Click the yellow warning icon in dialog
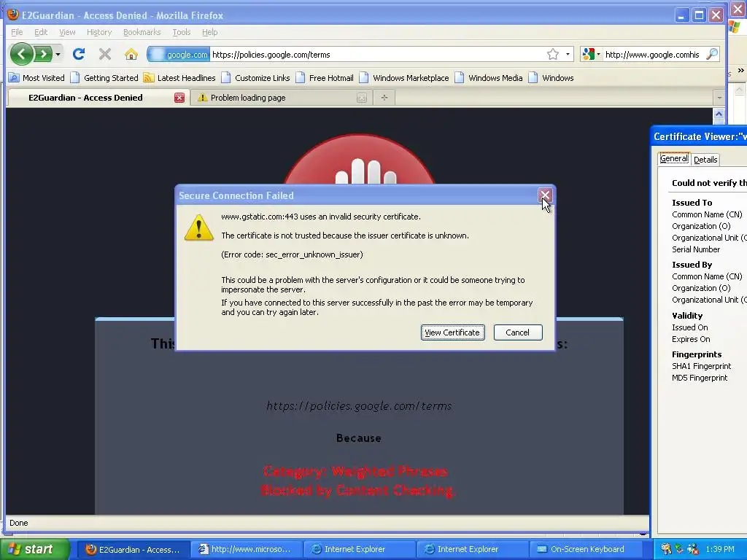The width and height of the screenshot is (747, 560). [198, 227]
